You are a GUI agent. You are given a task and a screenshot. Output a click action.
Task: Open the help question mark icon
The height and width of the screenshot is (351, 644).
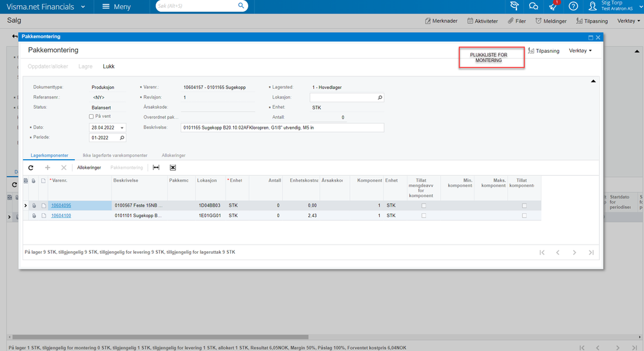573,6
